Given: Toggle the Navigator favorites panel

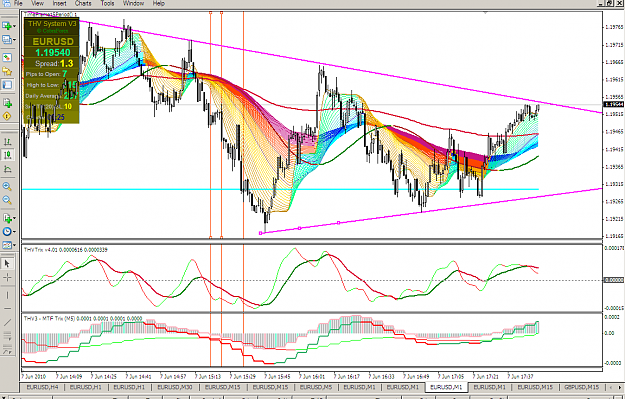Looking at the screenshot, I should pyautogui.click(x=7, y=71).
